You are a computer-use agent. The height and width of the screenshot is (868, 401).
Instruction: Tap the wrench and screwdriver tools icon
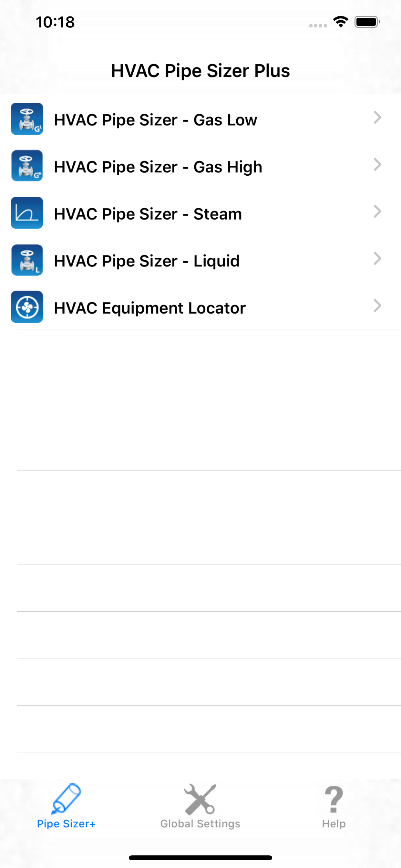click(200, 799)
